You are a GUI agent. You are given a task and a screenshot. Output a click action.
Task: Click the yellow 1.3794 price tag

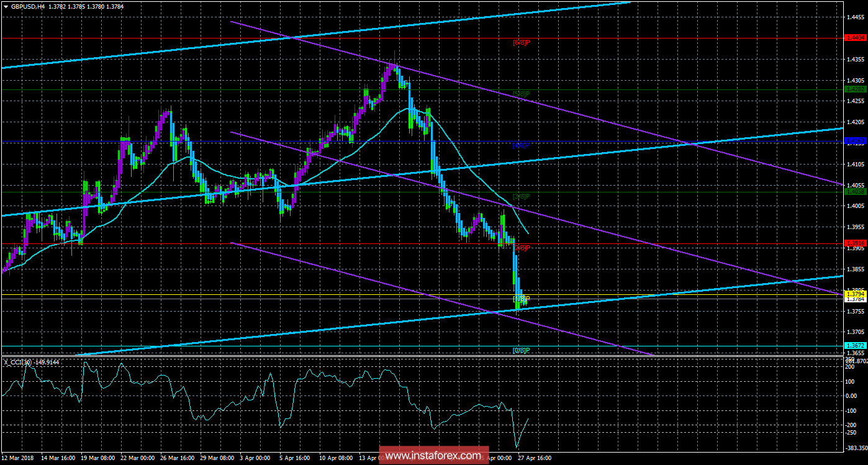pos(856,294)
